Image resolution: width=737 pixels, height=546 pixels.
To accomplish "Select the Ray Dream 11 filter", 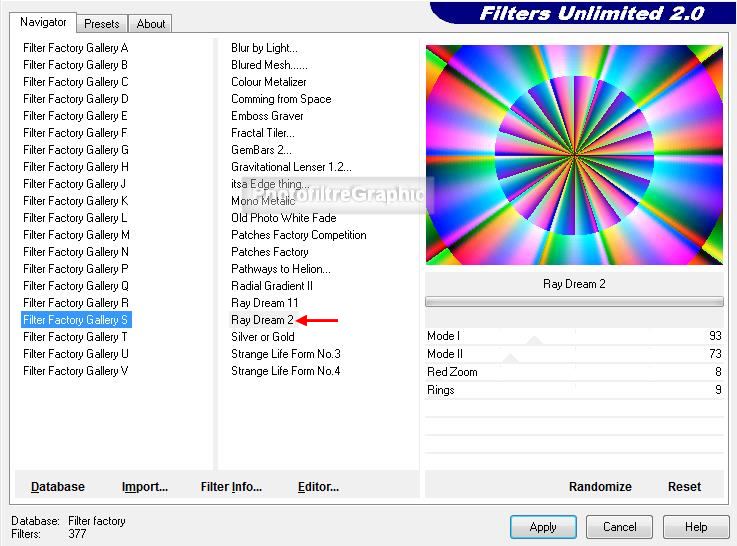I will (x=265, y=303).
